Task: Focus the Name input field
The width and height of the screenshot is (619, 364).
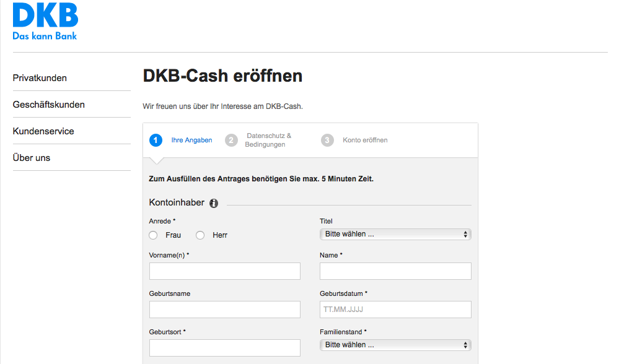Action: pyautogui.click(x=395, y=271)
